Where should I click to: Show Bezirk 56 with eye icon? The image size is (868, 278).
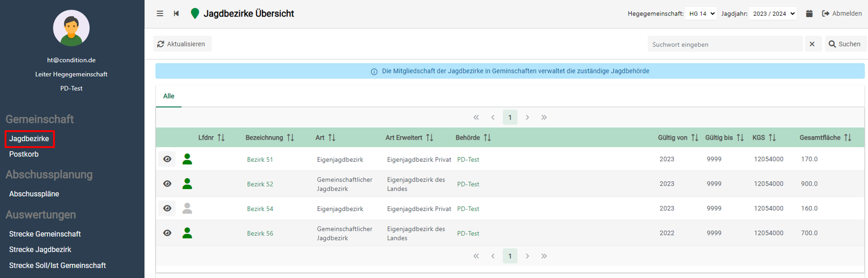coord(167,233)
